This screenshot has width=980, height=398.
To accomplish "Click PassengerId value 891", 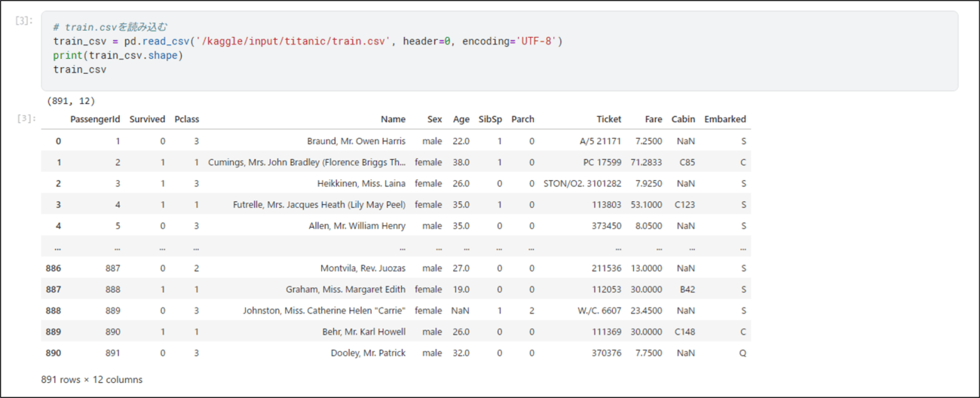I will click(x=112, y=353).
